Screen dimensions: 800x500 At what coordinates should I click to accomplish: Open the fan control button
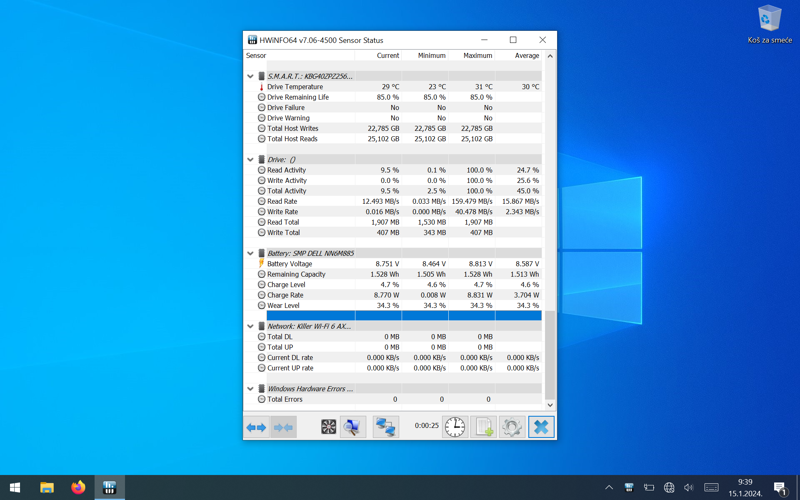329,427
